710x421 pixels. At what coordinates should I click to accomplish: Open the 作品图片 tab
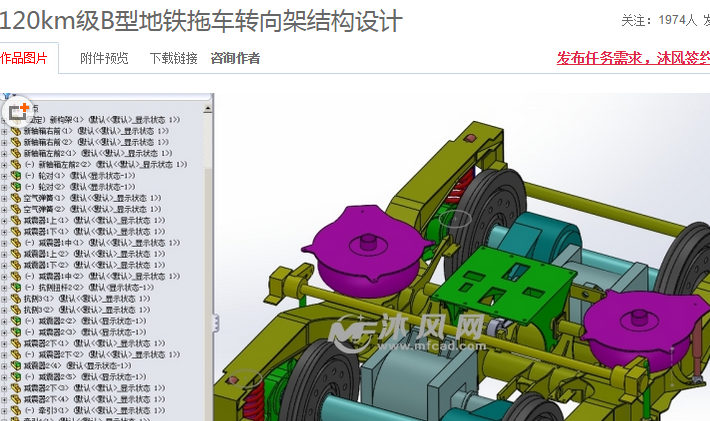tap(24, 58)
